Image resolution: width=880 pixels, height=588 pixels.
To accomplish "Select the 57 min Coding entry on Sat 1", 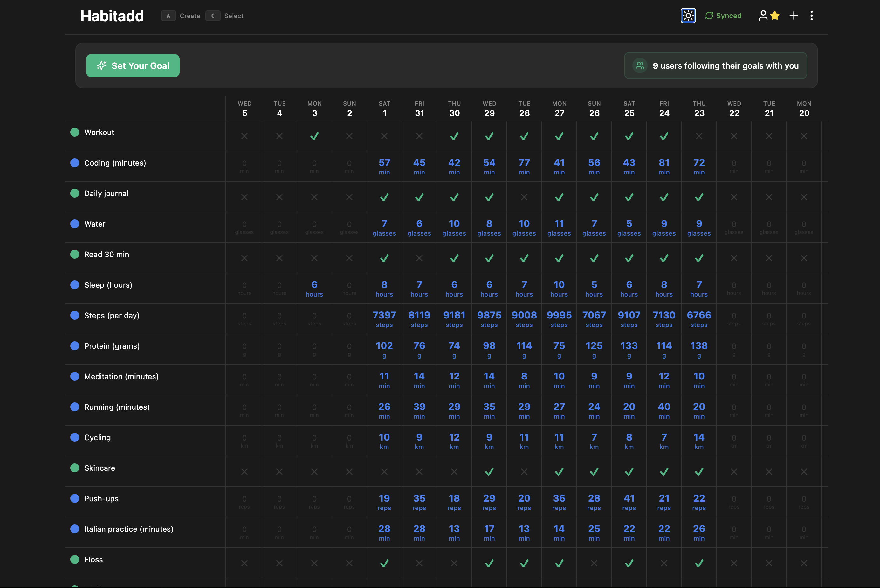I will click(x=384, y=166).
